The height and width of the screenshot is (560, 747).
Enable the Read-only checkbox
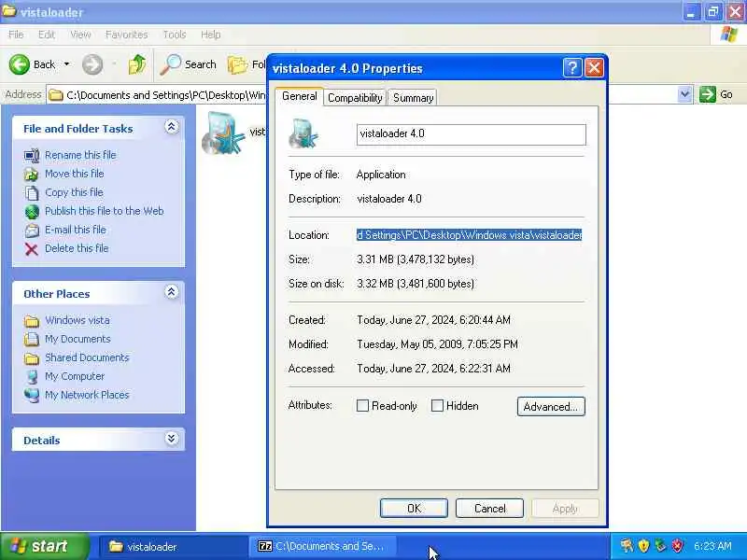pyautogui.click(x=362, y=406)
